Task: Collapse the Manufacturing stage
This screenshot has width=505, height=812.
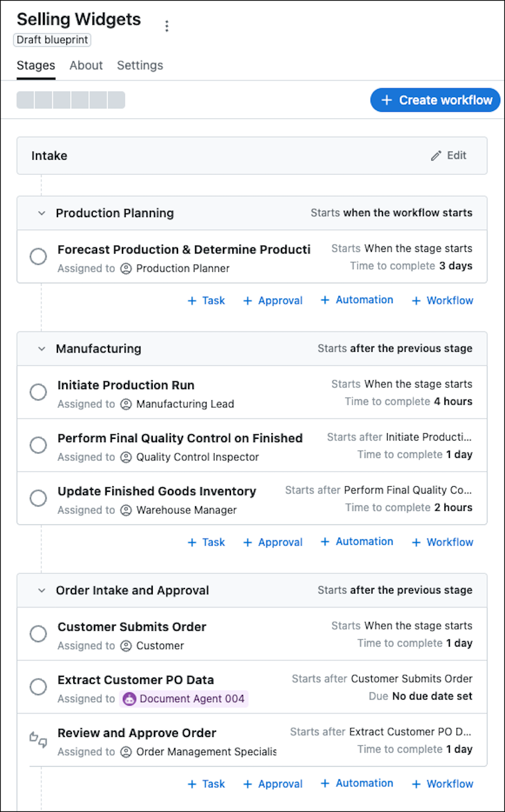Action: point(42,349)
